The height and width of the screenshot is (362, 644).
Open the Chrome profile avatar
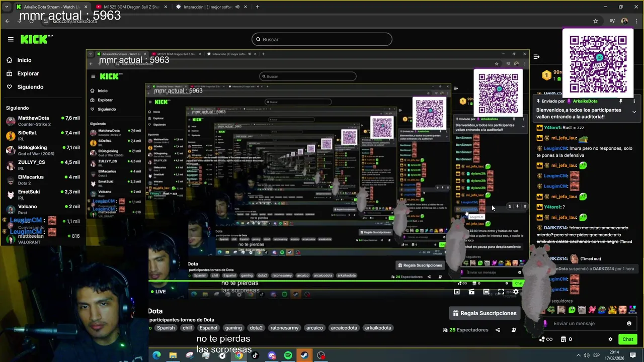(x=624, y=21)
